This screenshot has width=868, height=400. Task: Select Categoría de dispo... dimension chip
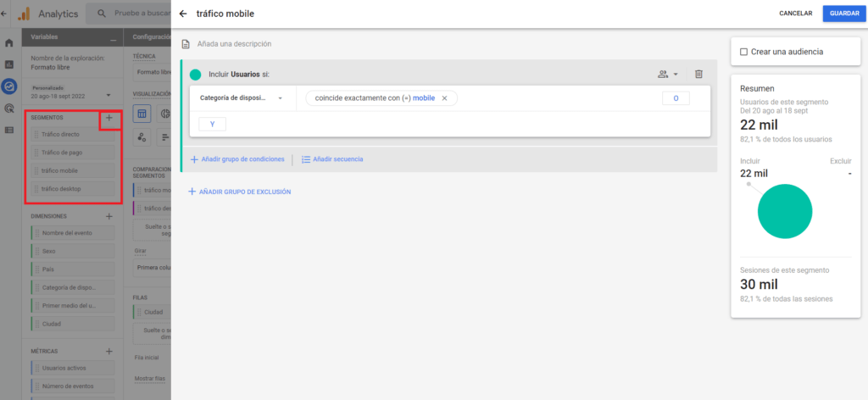[x=73, y=287]
